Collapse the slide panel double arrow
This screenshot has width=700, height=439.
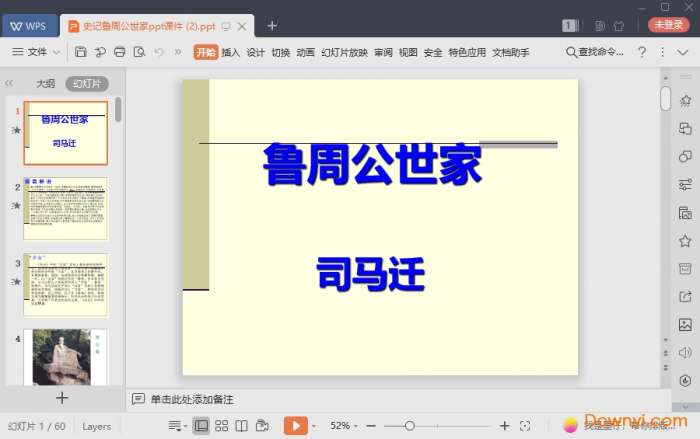[x=9, y=83]
